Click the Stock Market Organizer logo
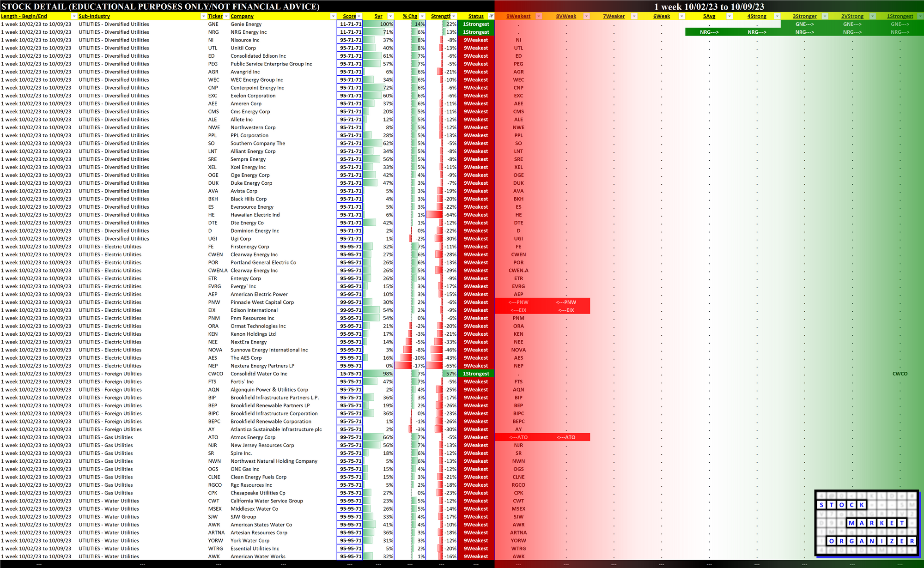Viewport: 924px width, 568px height. tap(866, 523)
